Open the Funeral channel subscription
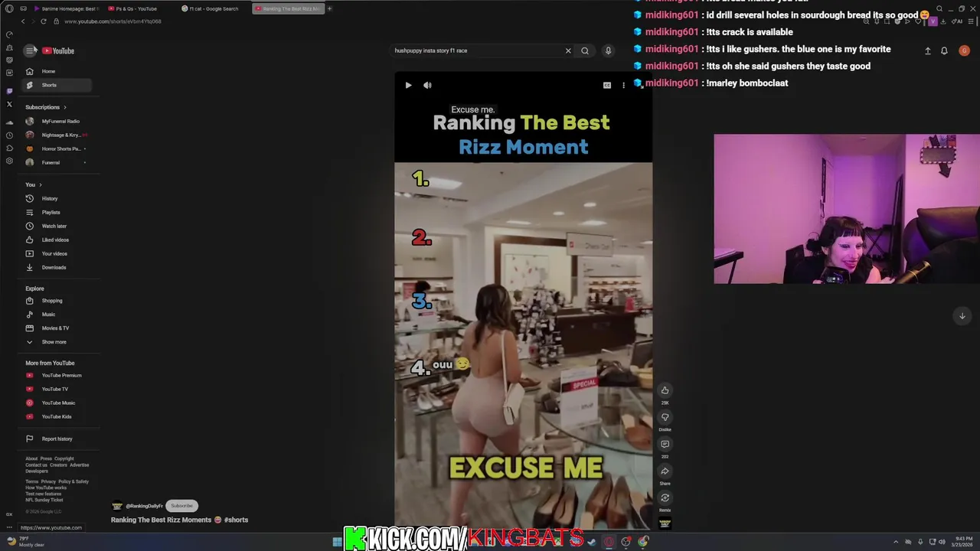Screen dimensions: 980x551 pos(57,162)
